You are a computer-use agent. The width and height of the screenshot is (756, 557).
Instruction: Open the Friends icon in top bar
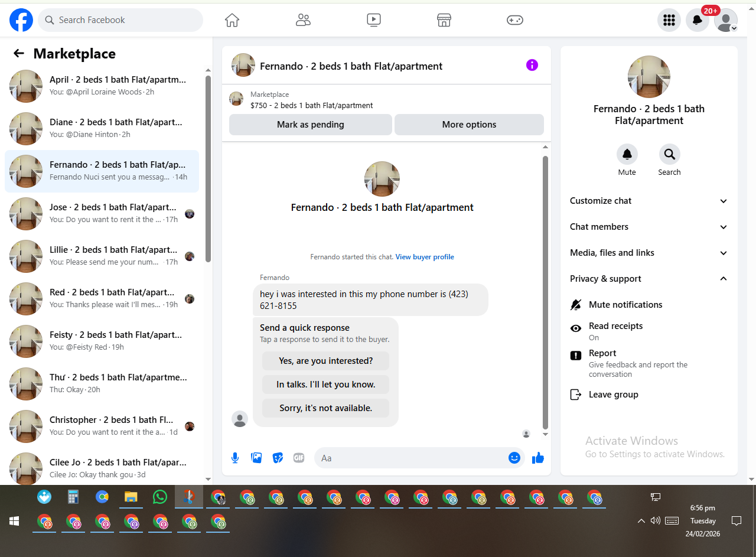pos(303,20)
